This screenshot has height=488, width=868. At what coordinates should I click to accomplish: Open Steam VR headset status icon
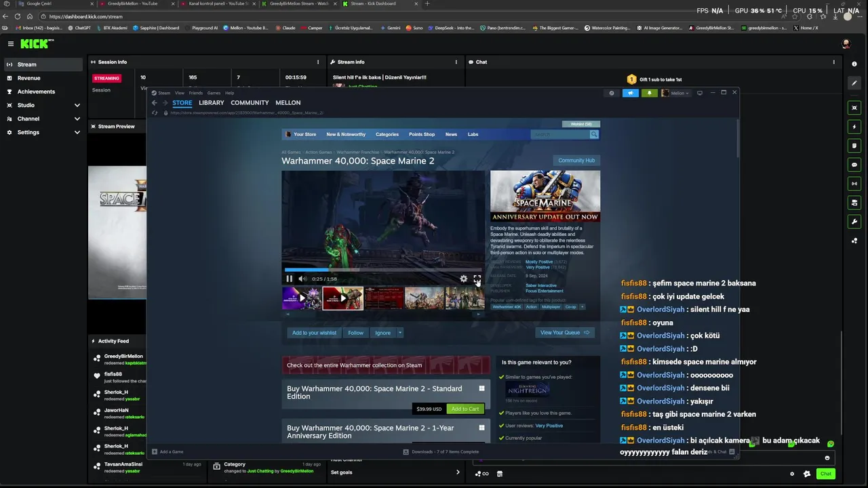(x=612, y=93)
